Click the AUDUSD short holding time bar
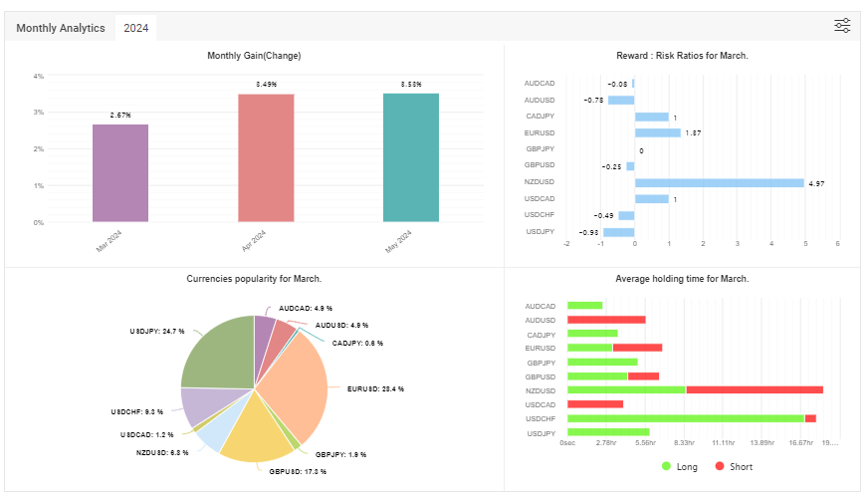The image size is (868, 499). (x=606, y=320)
